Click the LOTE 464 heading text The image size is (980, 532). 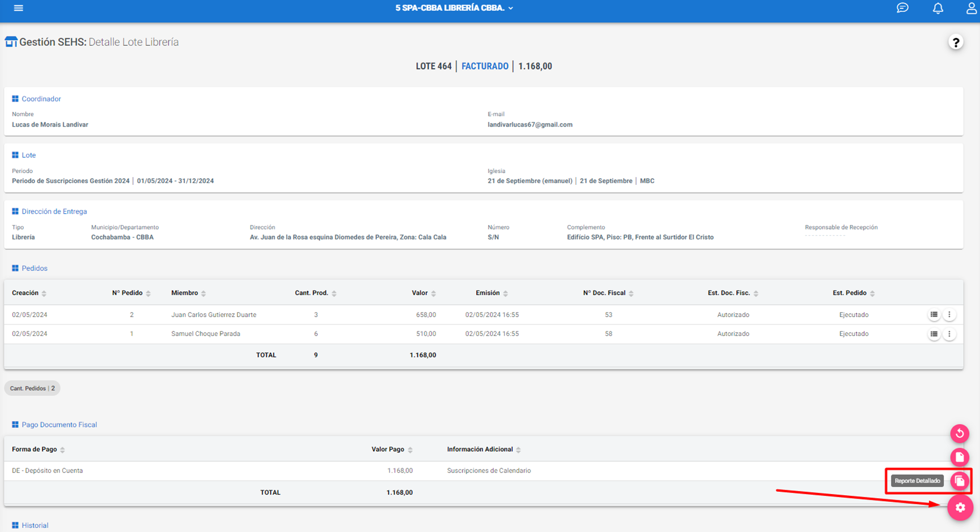click(434, 66)
